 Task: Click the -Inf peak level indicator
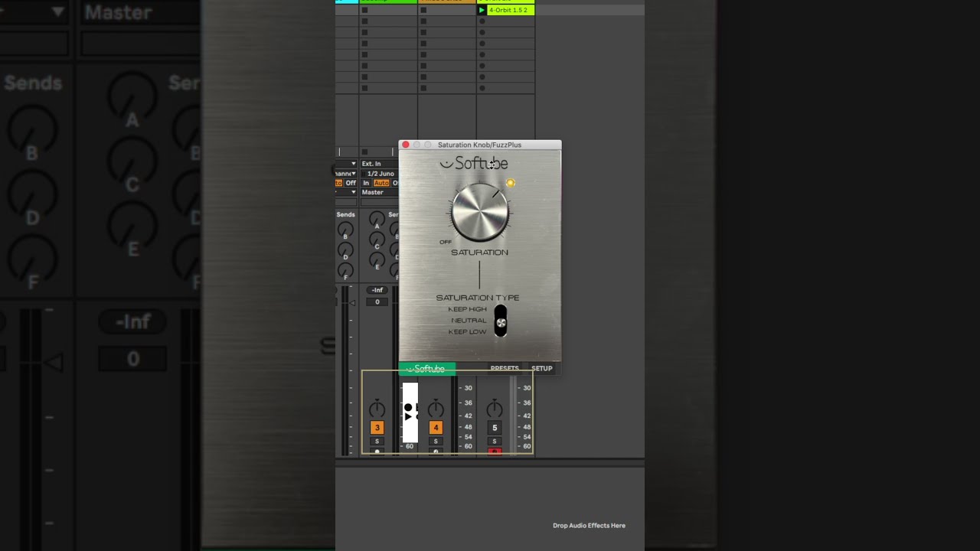point(377,290)
